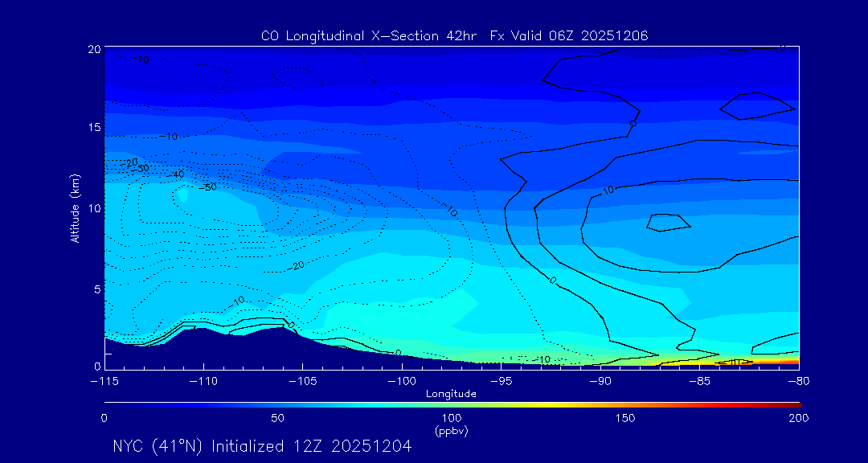Click the "Altitude (km)" y-axis label
Screen dimensions: 868x463
point(75,207)
